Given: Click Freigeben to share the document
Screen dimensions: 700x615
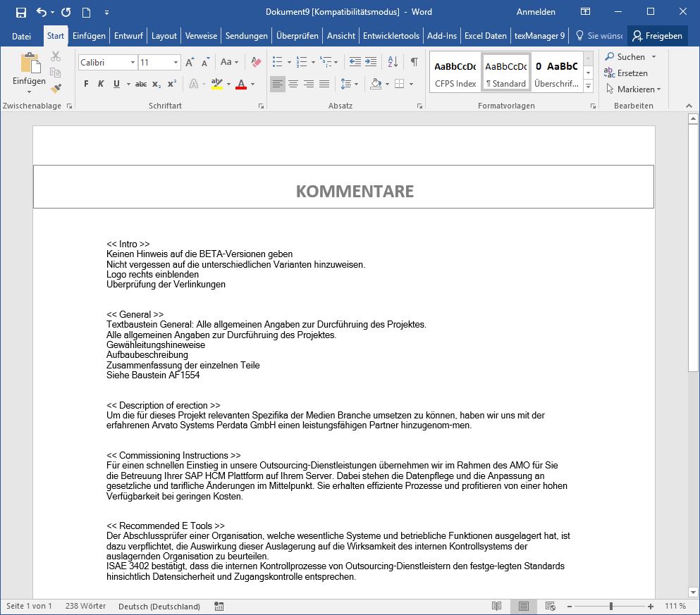Looking at the screenshot, I should 658,36.
